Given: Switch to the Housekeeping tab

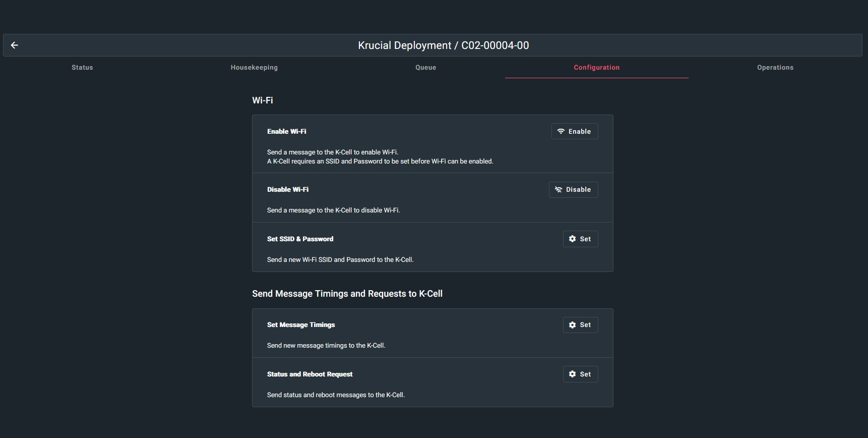Looking at the screenshot, I should 254,68.
